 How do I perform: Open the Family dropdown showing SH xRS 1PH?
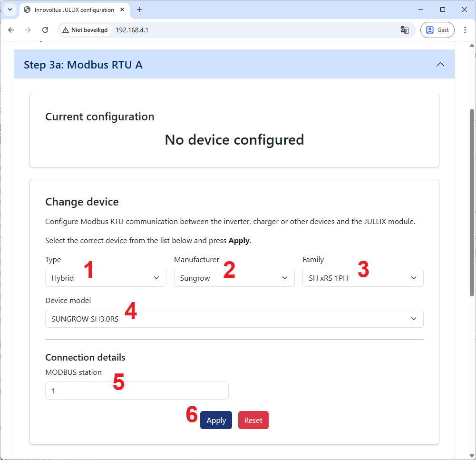click(362, 278)
